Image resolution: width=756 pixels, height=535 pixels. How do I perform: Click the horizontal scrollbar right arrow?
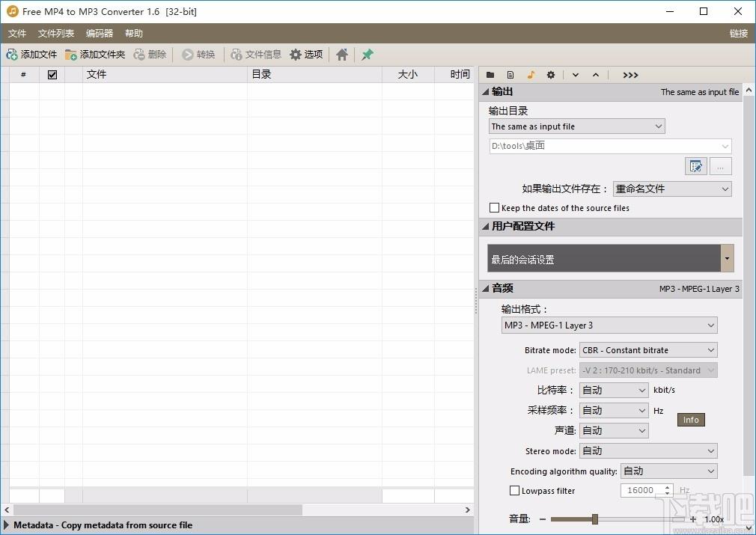[x=467, y=510]
